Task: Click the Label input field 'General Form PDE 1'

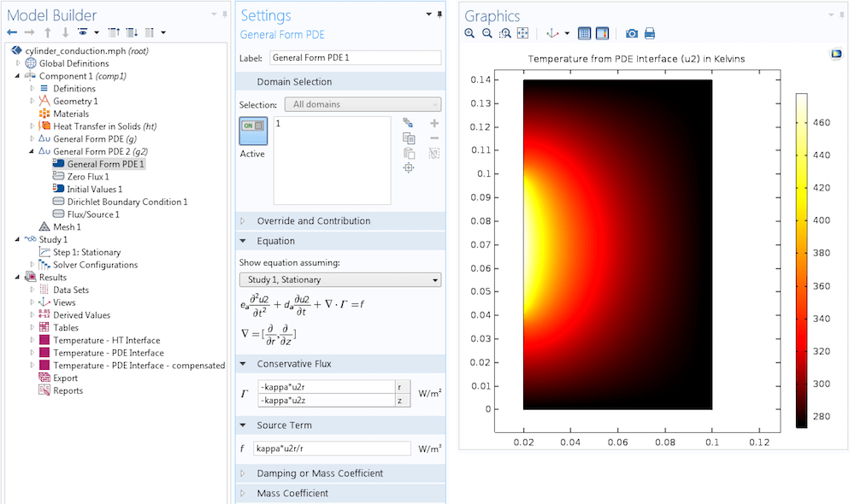Action: click(x=355, y=58)
